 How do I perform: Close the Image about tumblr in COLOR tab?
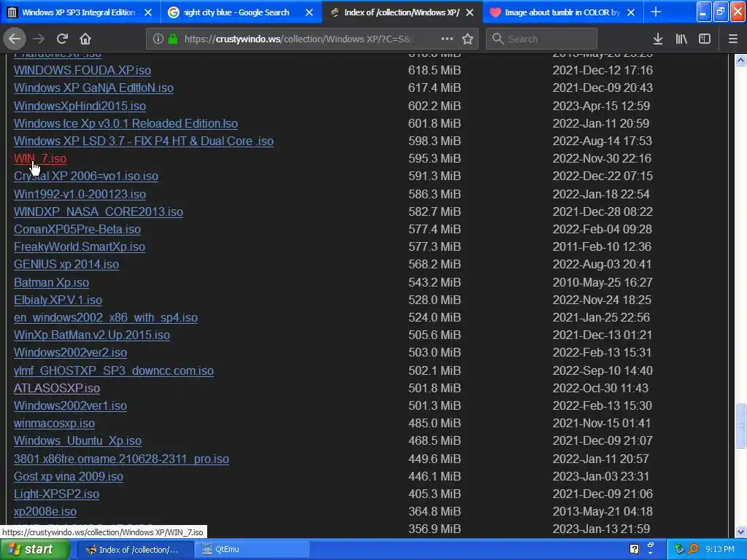pyautogui.click(x=631, y=12)
